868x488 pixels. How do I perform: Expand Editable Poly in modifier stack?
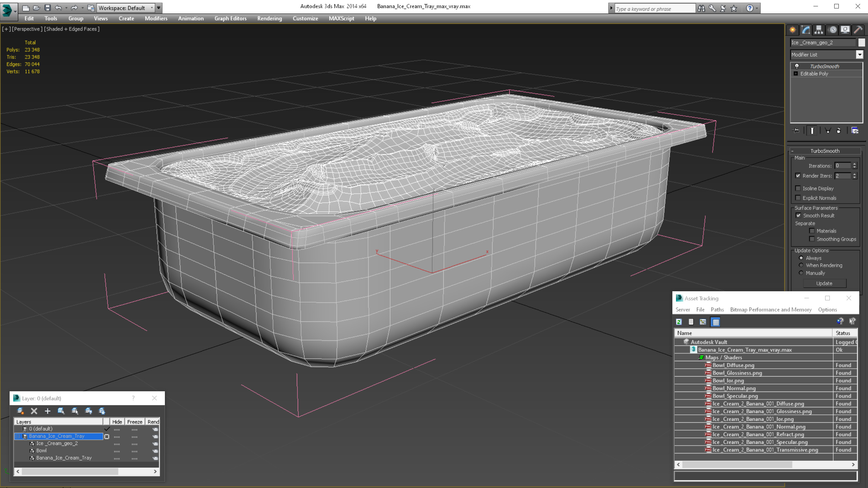pyautogui.click(x=796, y=74)
